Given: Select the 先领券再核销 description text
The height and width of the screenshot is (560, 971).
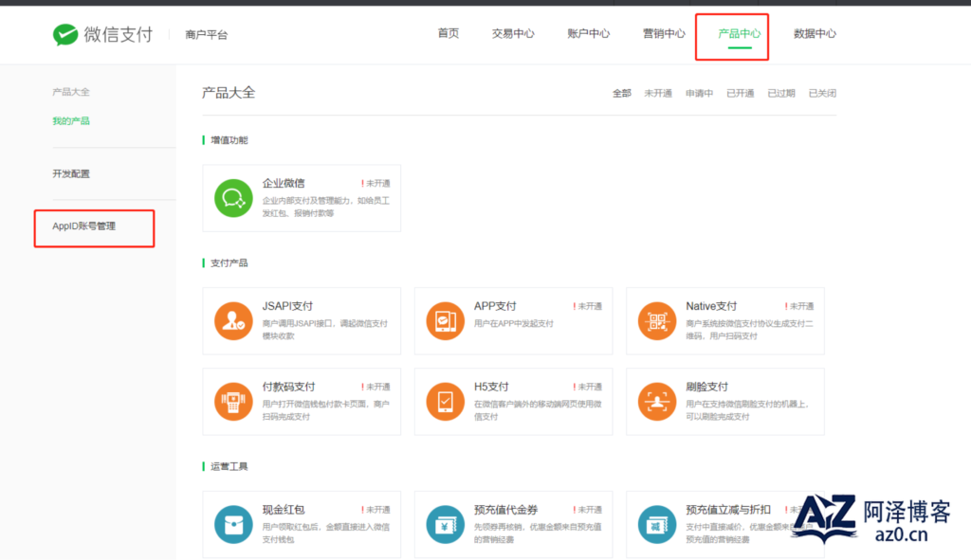Looking at the screenshot, I should (538, 533).
